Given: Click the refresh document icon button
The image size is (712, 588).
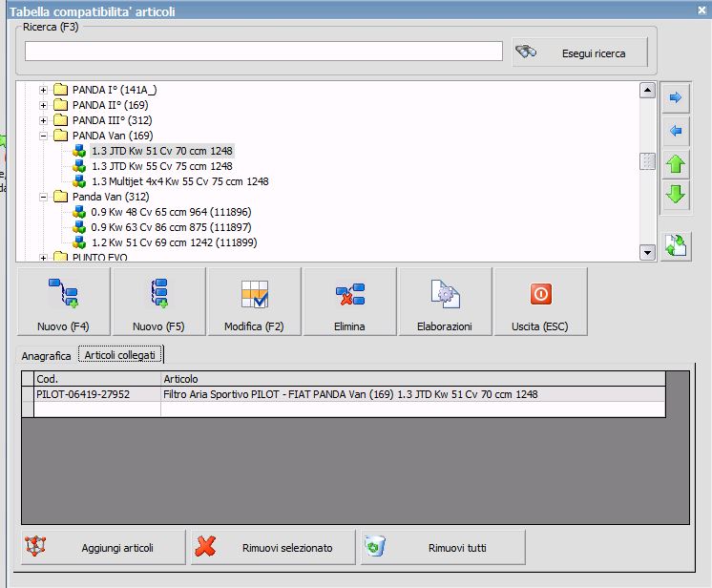Looking at the screenshot, I should (676, 245).
